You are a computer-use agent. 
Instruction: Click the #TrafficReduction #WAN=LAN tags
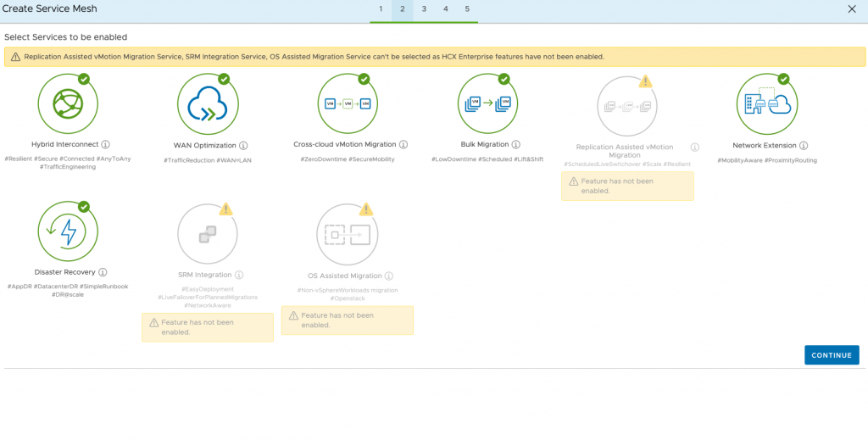coord(208,160)
